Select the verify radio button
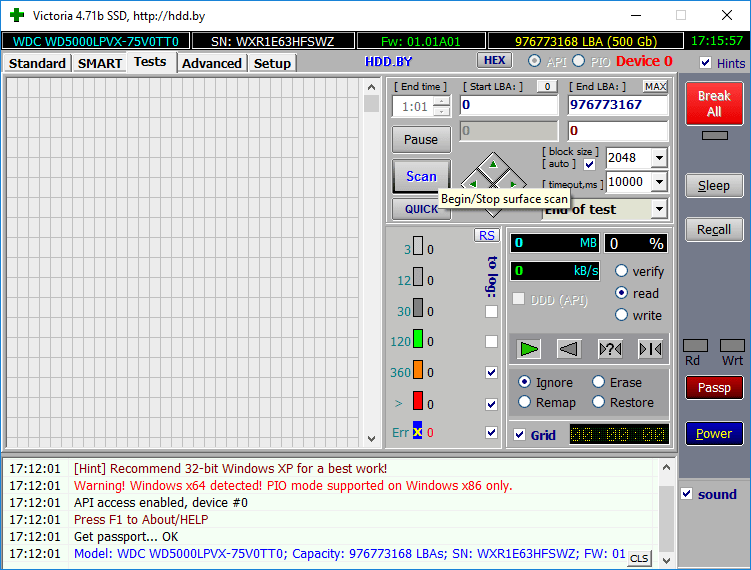Image resolution: width=751 pixels, height=570 pixels. 621,271
